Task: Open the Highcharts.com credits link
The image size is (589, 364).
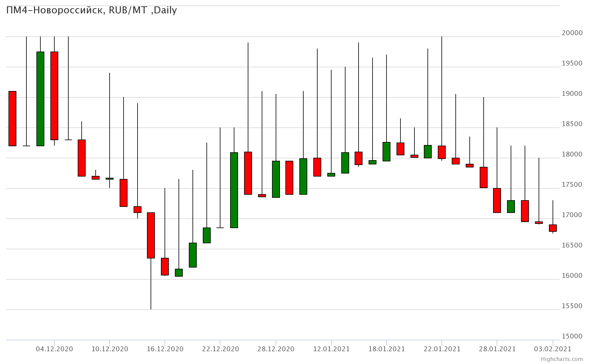Action: pyautogui.click(x=561, y=359)
